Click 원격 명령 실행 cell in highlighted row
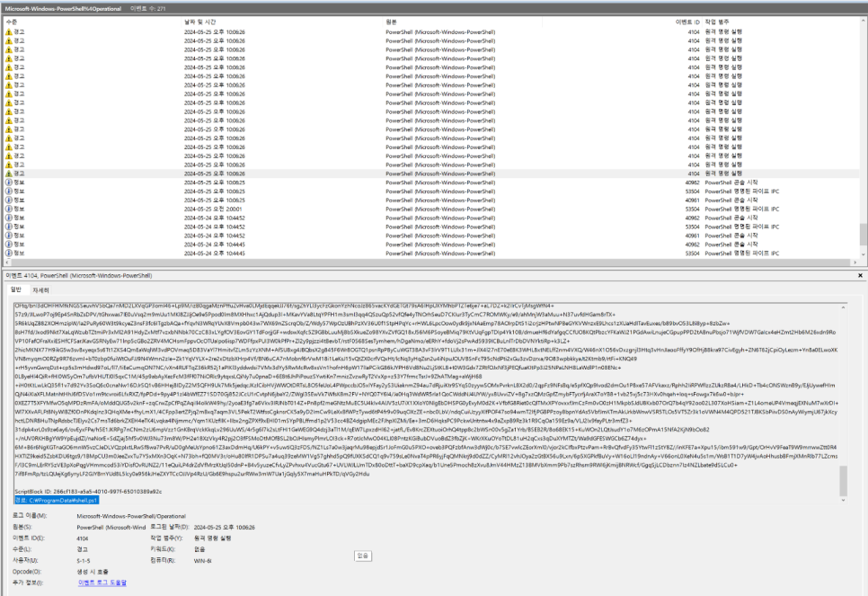The width and height of the screenshot is (868, 596). tap(723, 173)
